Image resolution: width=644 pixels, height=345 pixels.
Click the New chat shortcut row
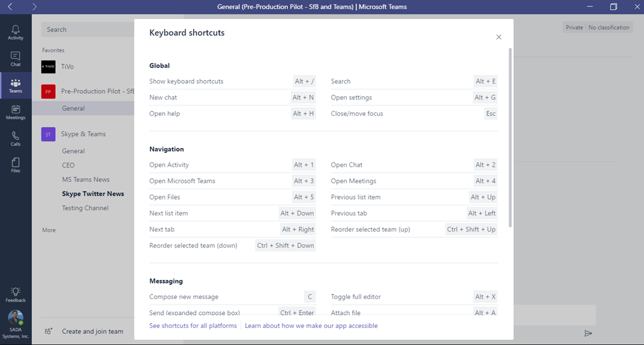click(x=233, y=98)
